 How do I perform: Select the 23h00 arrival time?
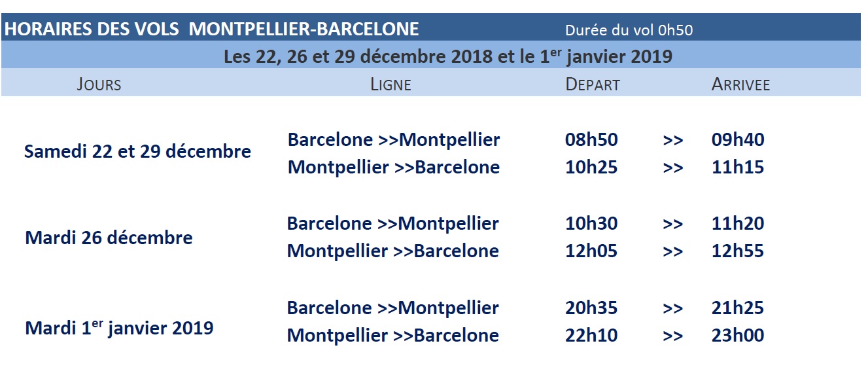click(738, 336)
